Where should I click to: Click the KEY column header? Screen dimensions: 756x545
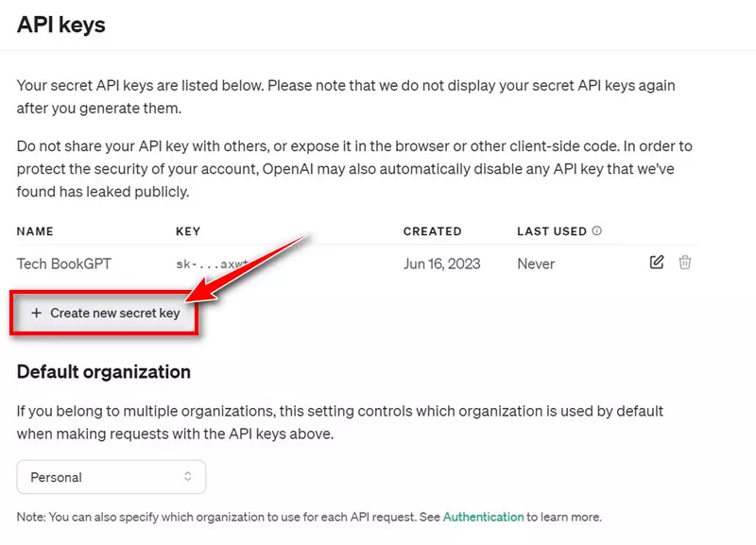tap(188, 231)
